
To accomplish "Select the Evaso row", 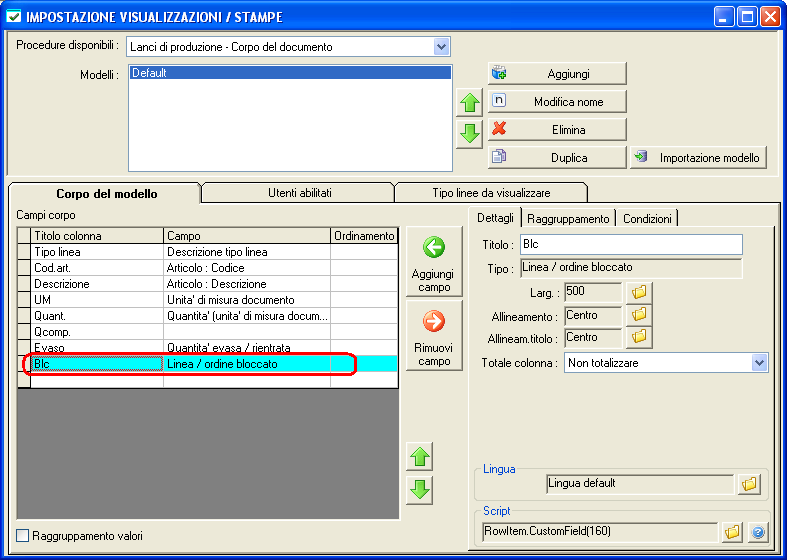I will 207,348.
